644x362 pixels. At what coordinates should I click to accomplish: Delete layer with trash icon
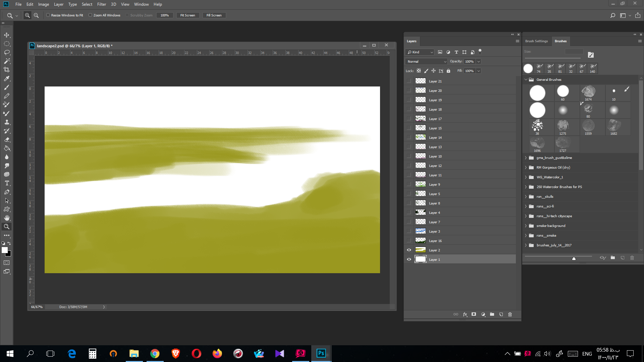[510, 314]
